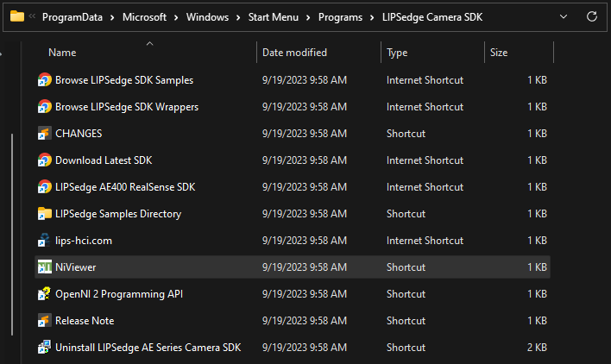The image size is (611, 364).
Task: Click LIPSedge Camera SDK in the breadcrumb
Action: [432, 17]
